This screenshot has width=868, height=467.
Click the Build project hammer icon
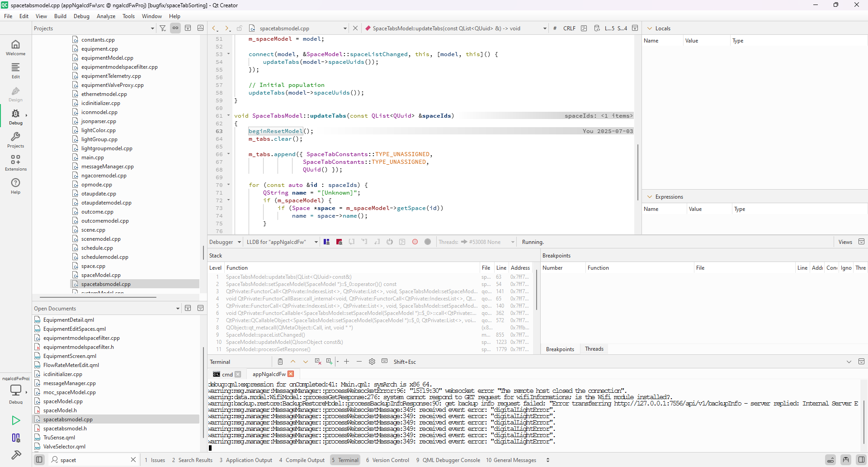pos(16,455)
